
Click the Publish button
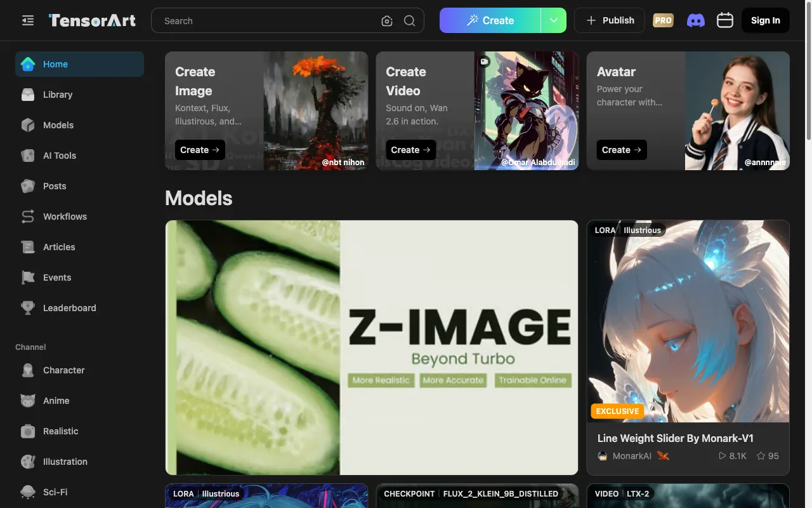[x=610, y=20]
